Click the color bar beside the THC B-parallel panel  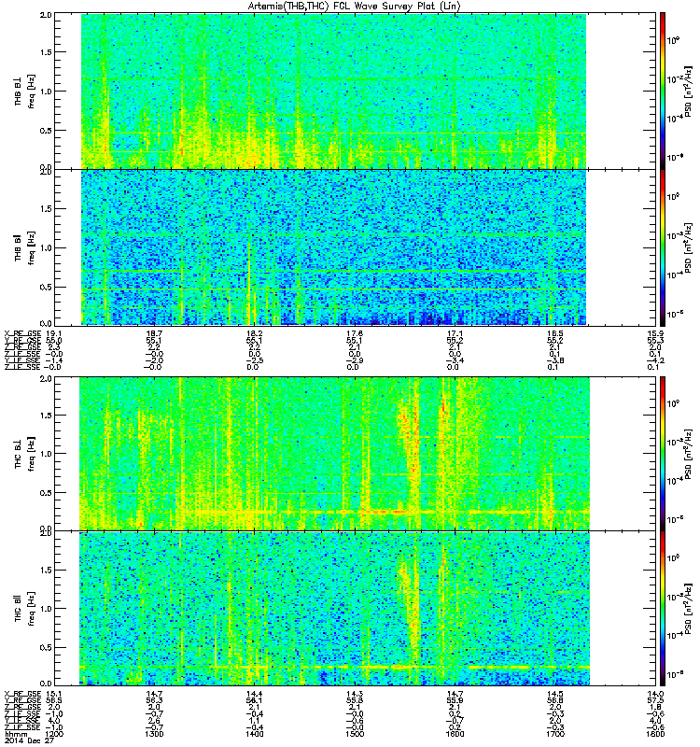[x=663, y=609]
